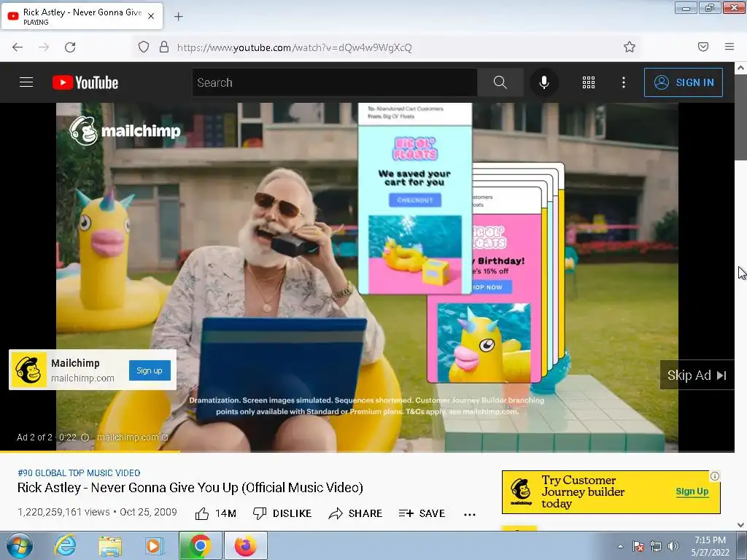Switch to Chrome in the taskbar
Image resolution: width=747 pixels, height=560 pixels.
point(201,545)
